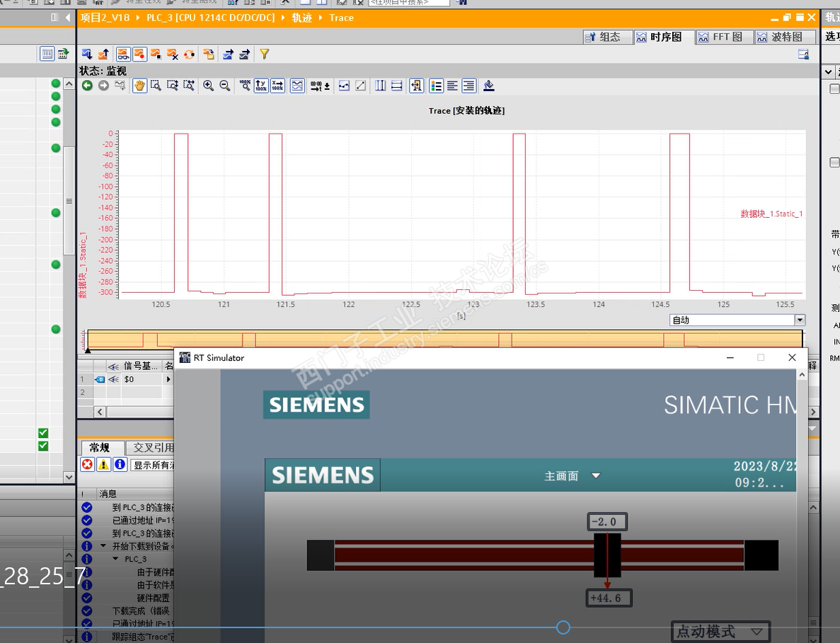Click add trace to measurements icon
This screenshot has width=840, height=643.
(x=208, y=54)
